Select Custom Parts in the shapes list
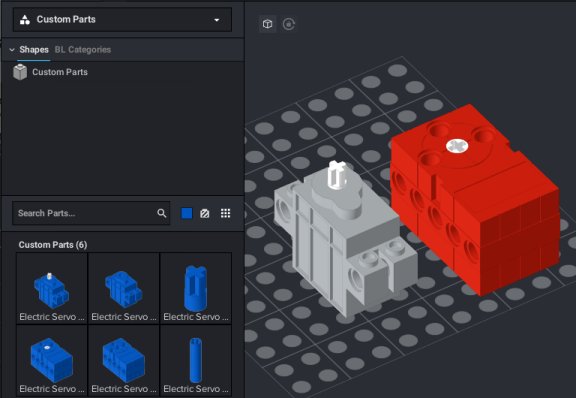 point(60,72)
